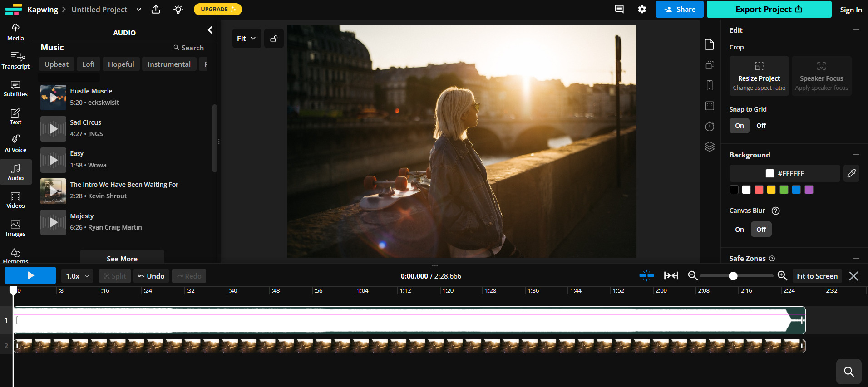Open the 1.0x playback speed dropdown

77,276
